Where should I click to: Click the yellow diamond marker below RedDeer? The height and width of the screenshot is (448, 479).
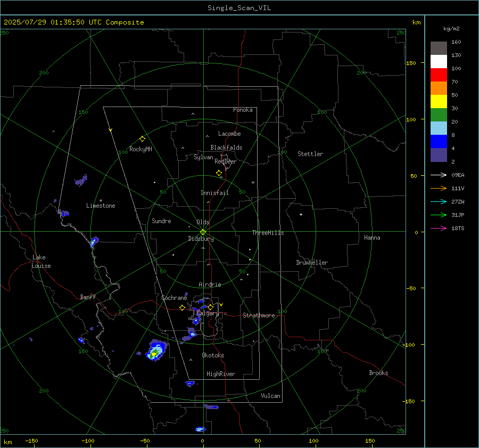click(219, 173)
